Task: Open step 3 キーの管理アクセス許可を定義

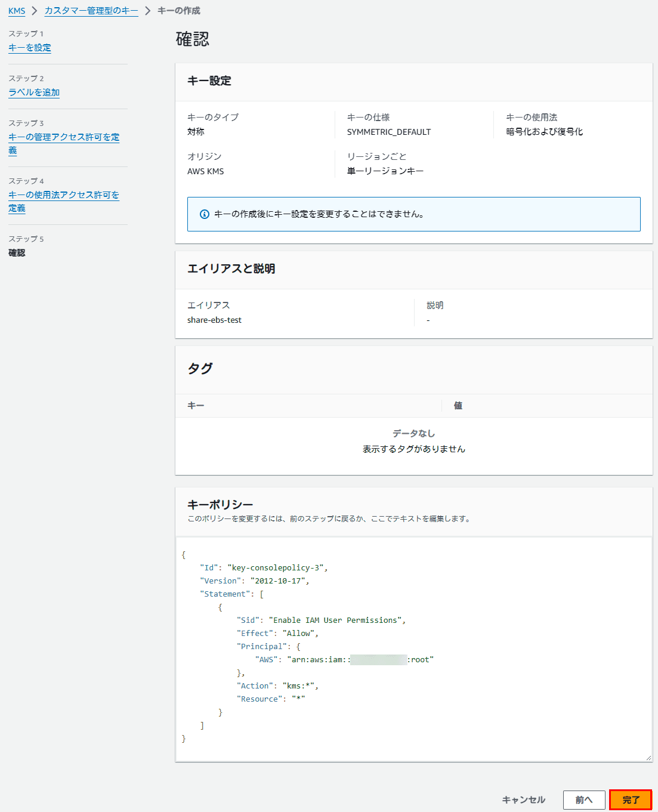Action: [64, 144]
